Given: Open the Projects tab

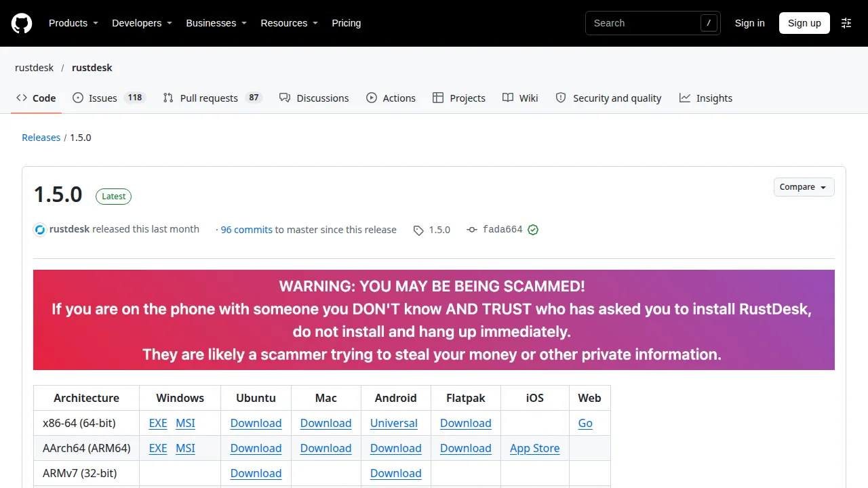Looking at the screenshot, I should 459,98.
